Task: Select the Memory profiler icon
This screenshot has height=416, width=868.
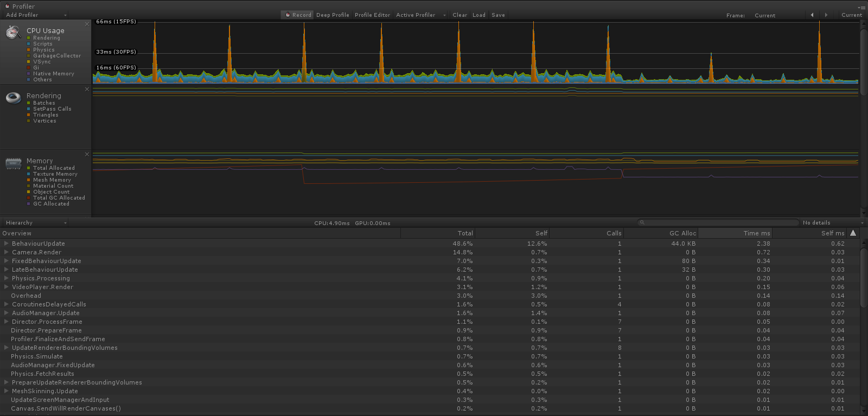Action: click(13, 163)
